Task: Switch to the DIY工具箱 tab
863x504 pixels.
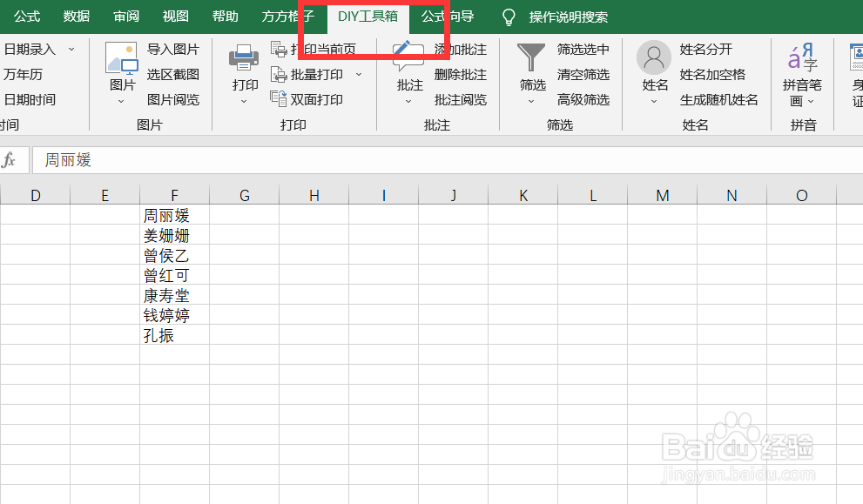Action: pos(367,17)
